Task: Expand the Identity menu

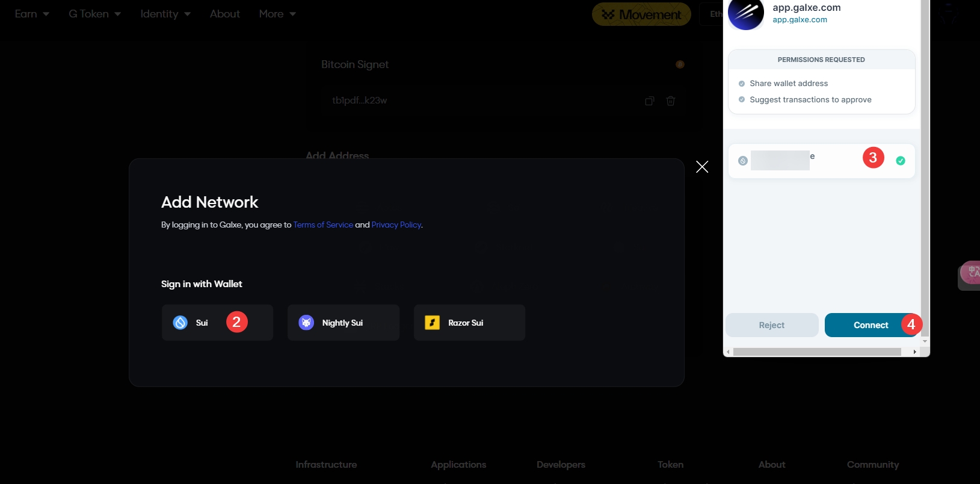Action: 165,14
